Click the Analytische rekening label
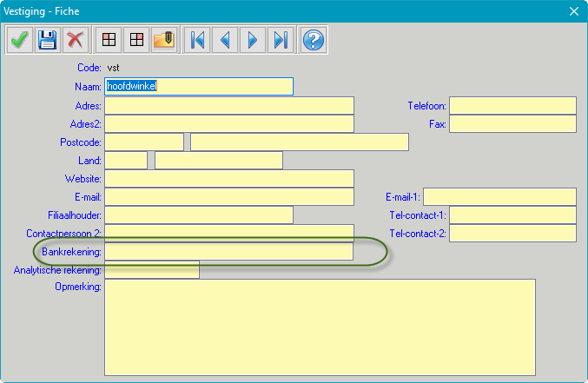 [x=58, y=270]
